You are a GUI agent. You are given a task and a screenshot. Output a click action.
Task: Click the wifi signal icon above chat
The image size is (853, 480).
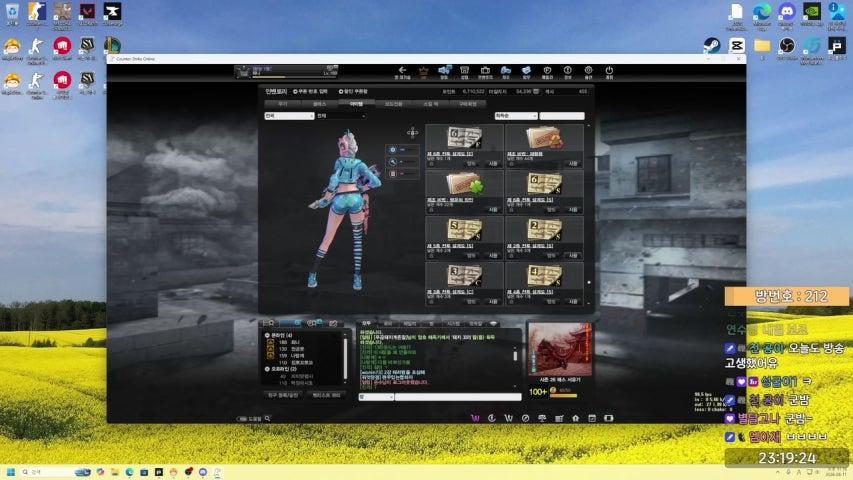pyautogui.click(x=493, y=324)
